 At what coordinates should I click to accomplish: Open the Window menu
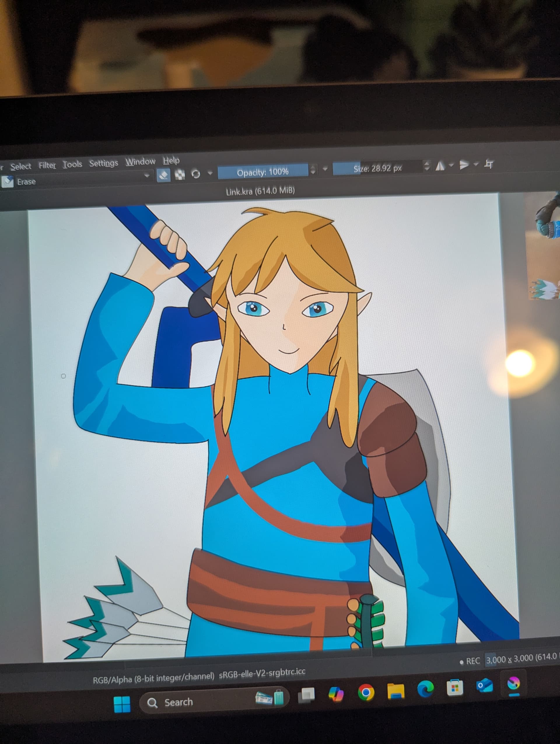click(x=141, y=161)
